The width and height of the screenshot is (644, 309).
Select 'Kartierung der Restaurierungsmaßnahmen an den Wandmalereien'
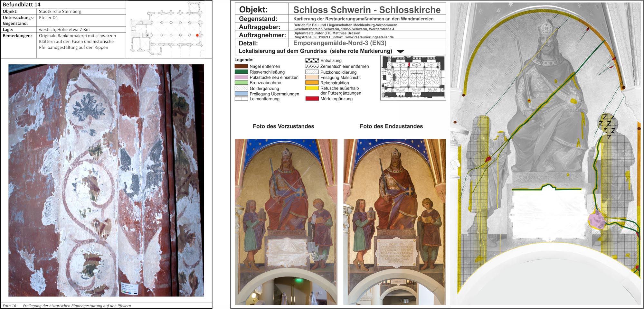pyautogui.click(x=363, y=19)
